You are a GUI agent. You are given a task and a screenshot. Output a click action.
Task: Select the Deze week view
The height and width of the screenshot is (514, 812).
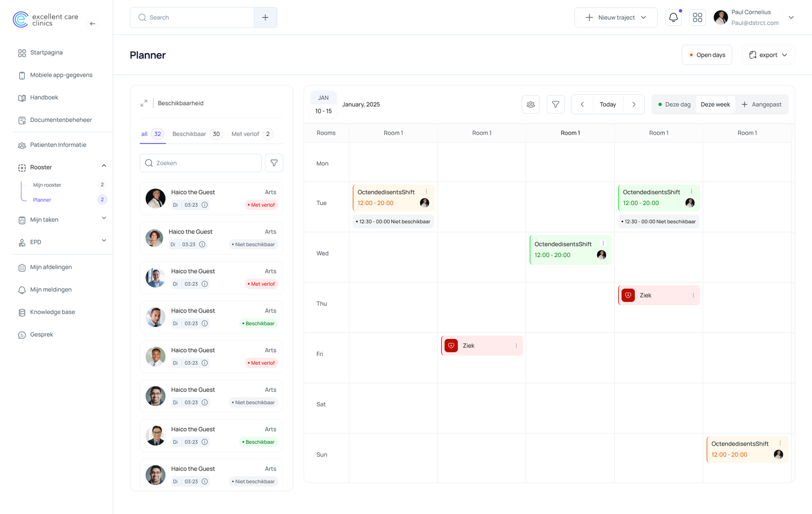tap(715, 105)
